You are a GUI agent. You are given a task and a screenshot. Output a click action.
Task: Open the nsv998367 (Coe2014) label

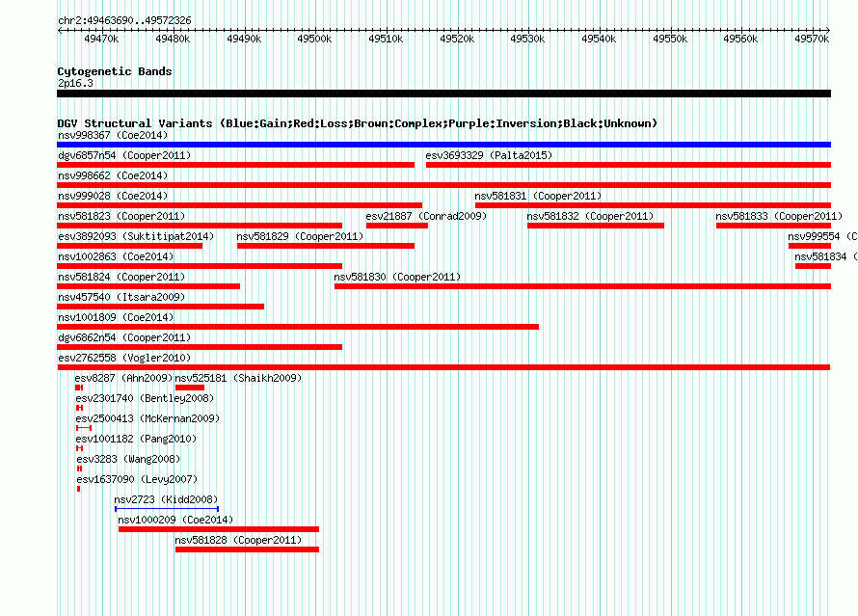coord(113,135)
